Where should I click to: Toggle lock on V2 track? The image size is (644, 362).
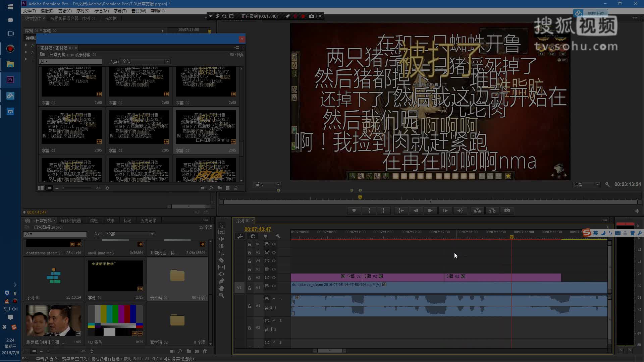coord(250,278)
